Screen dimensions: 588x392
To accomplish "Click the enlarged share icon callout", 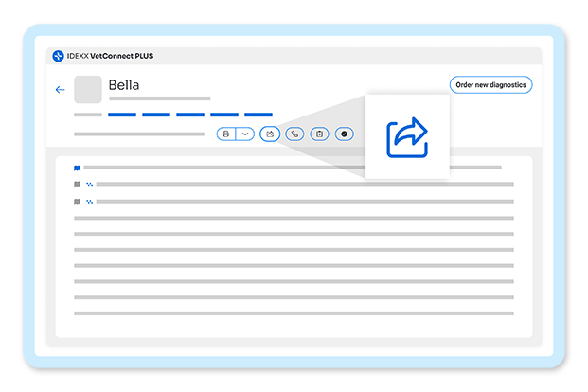I will click(x=407, y=137).
